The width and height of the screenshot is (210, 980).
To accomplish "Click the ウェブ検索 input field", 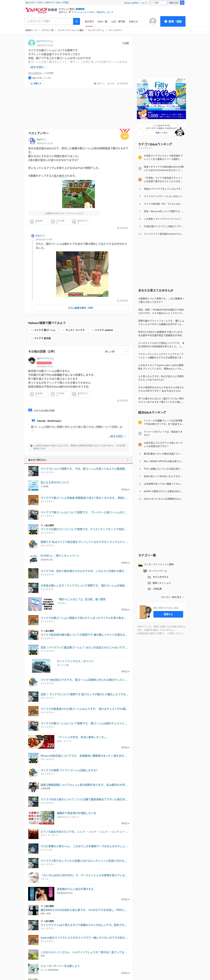I will coord(157,3).
